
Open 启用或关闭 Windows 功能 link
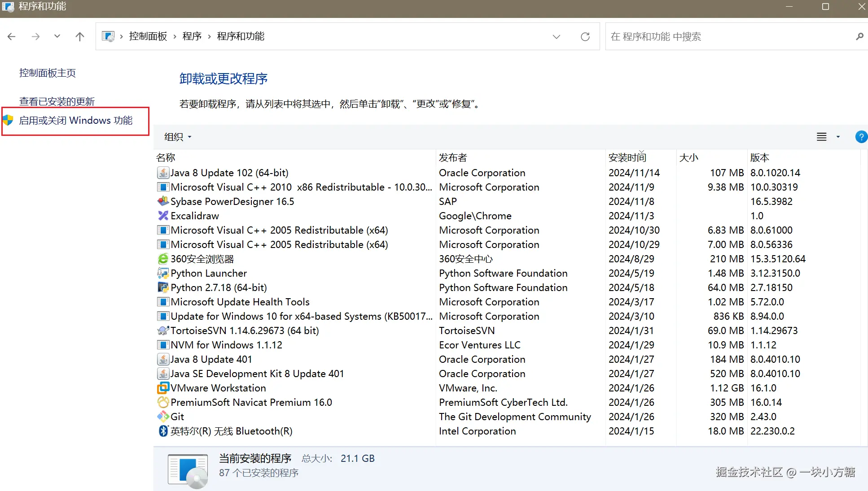point(76,121)
